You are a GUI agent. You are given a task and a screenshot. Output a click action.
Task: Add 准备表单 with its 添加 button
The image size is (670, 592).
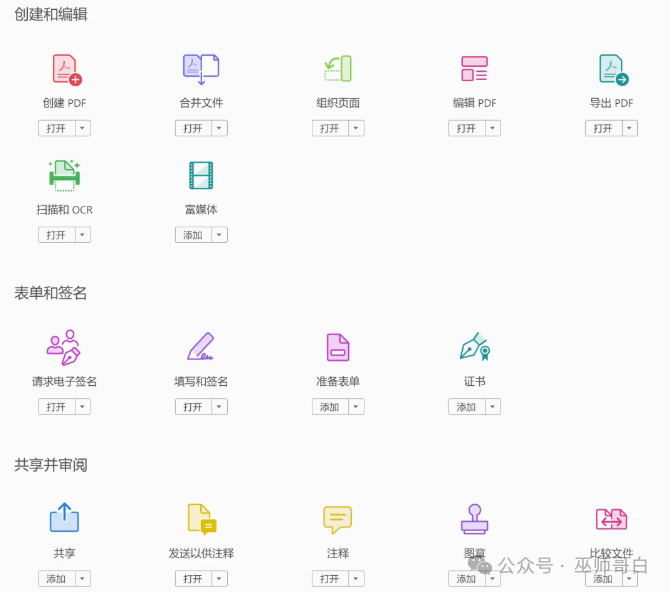click(x=330, y=406)
